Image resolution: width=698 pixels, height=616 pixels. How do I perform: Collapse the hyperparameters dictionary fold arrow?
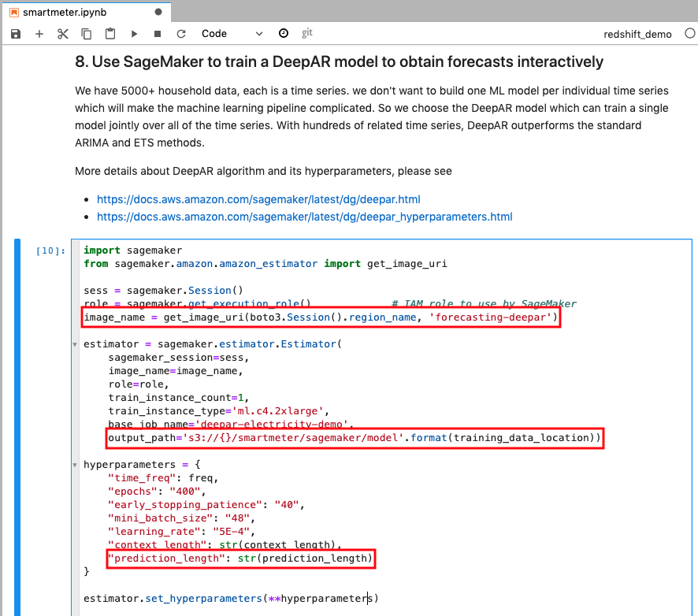[x=75, y=465]
